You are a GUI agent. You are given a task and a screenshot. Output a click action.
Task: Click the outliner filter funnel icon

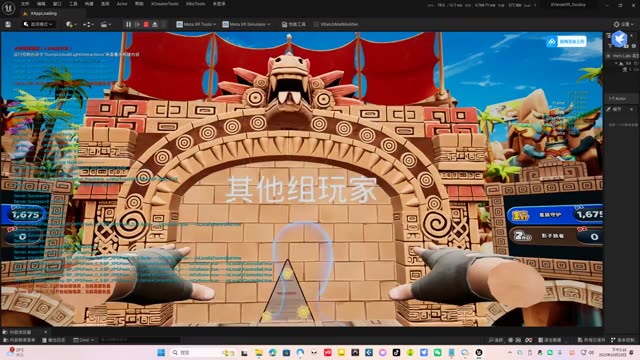(x=611, y=46)
